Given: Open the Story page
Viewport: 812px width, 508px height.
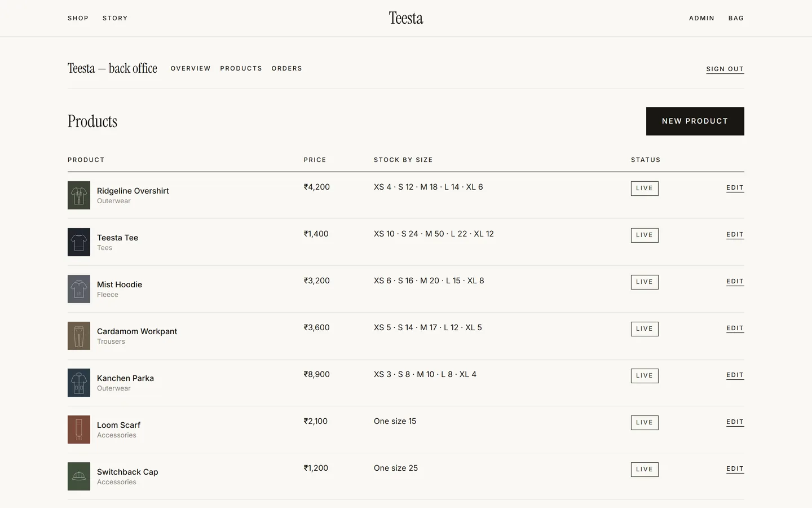Looking at the screenshot, I should 115,18.
